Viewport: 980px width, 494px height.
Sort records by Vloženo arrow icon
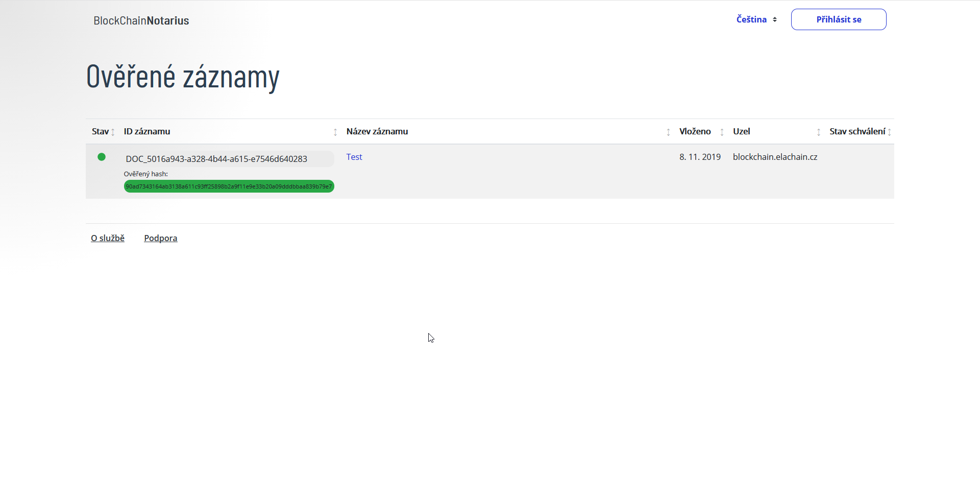[x=722, y=132]
